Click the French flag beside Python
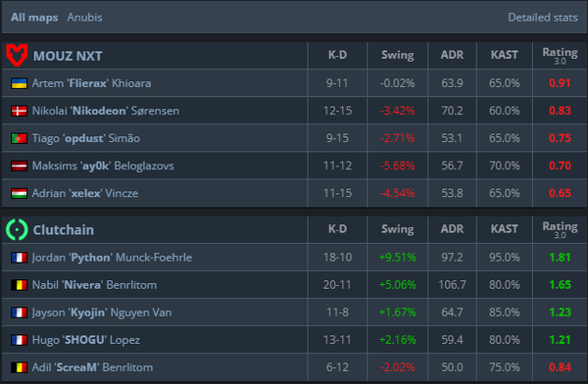The image size is (588, 384). (20, 258)
